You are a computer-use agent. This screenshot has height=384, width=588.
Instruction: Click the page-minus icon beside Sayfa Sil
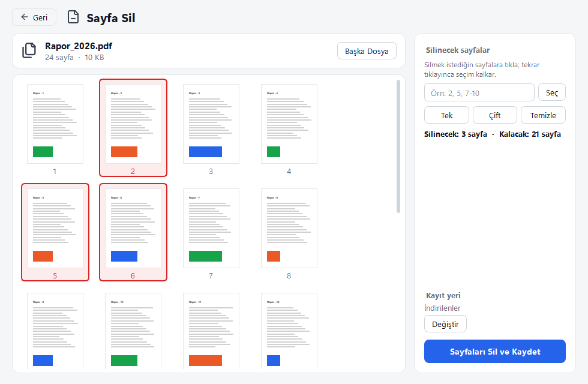click(x=73, y=17)
